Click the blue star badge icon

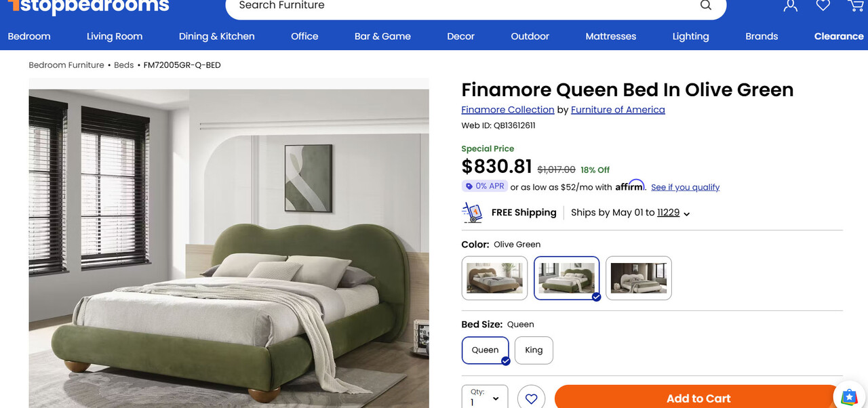pyautogui.click(x=848, y=396)
